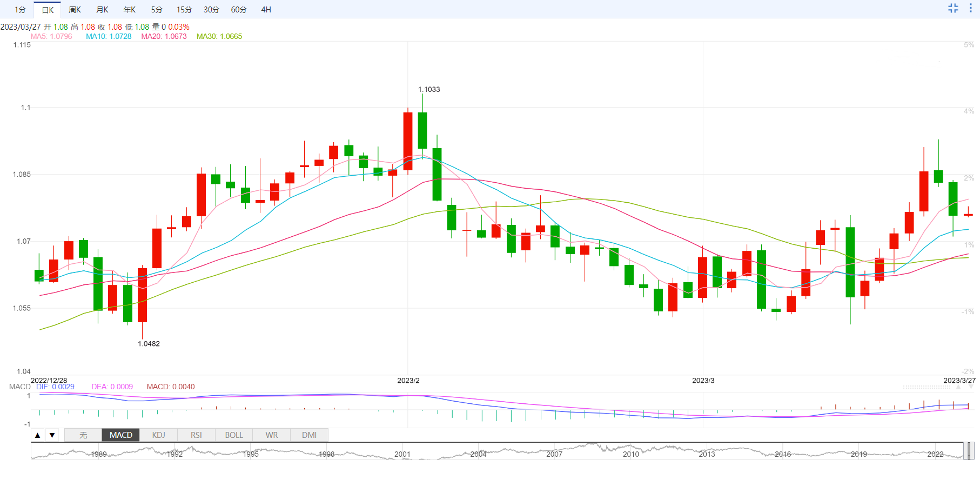This screenshot has height=479, width=980.
Task: Select the DMI indicator button
Action: point(310,435)
